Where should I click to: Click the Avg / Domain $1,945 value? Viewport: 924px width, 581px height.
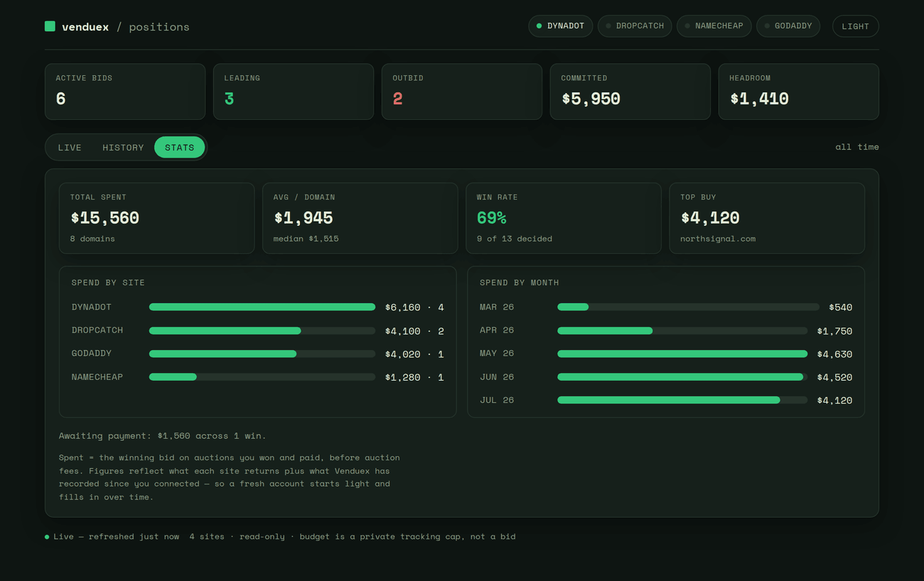303,218
